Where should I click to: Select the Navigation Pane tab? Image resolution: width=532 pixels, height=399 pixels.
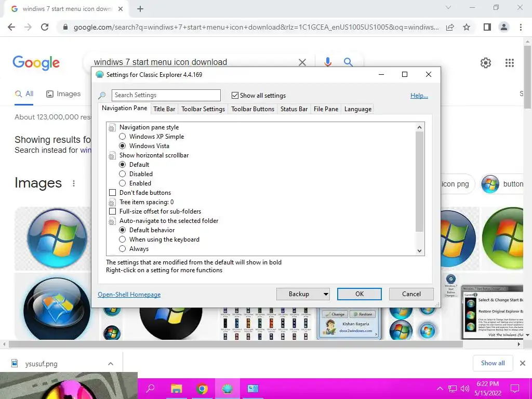(125, 108)
